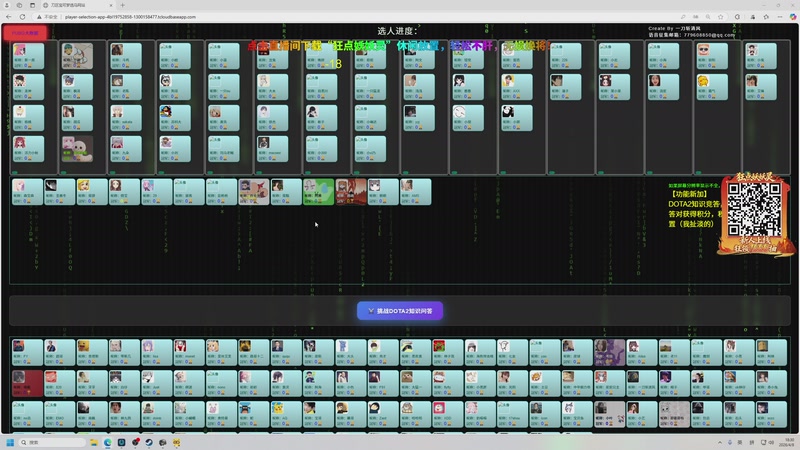
Task: Show hidden system tray icons chevron
Action: tap(720, 442)
